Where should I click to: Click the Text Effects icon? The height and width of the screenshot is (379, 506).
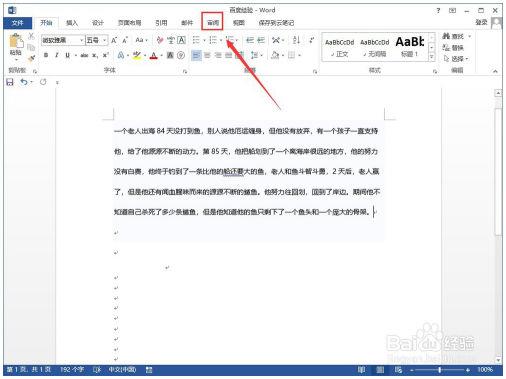coord(121,55)
